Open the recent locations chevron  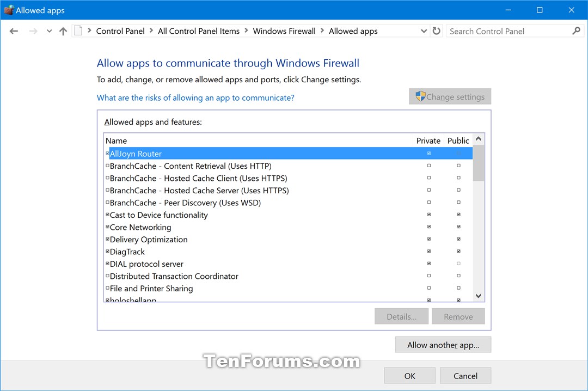click(49, 31)
